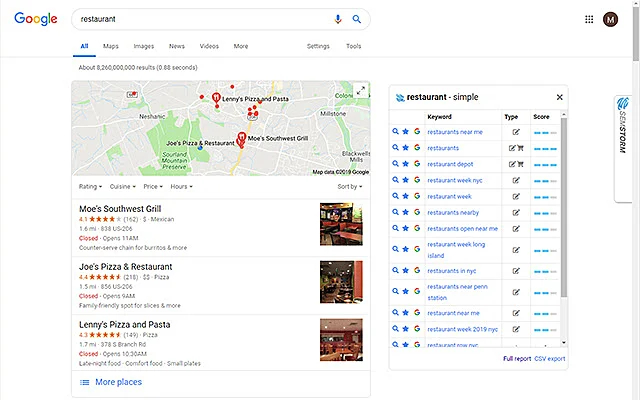Click cart type icon for 'restaurant depot'

coord(520,164)
